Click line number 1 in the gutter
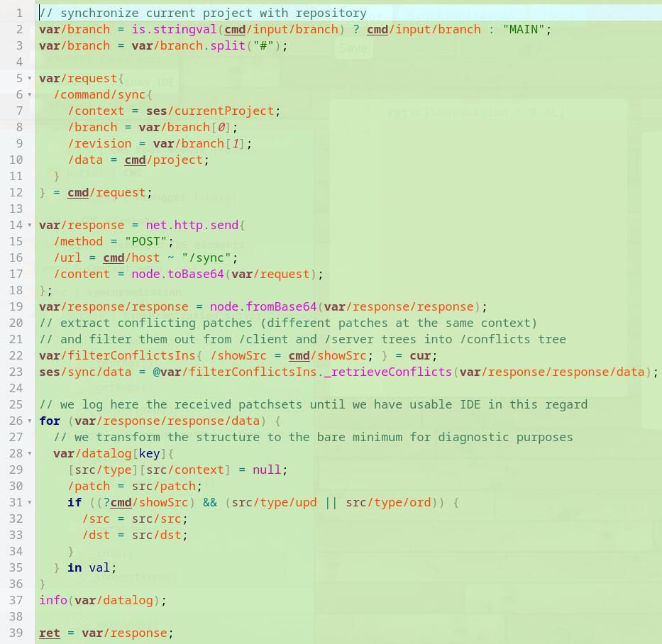Viewport: 662px width, 644px height. (19, 13)
